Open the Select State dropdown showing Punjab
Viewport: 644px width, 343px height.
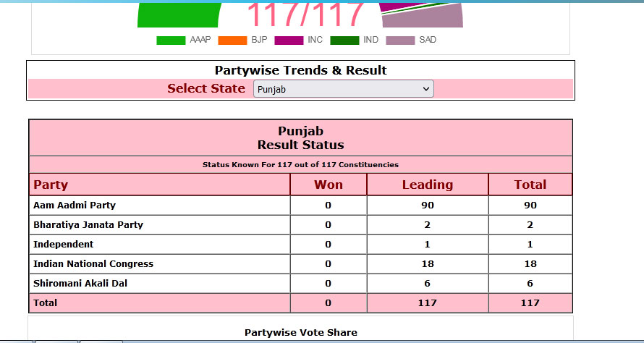coord(344,89)
